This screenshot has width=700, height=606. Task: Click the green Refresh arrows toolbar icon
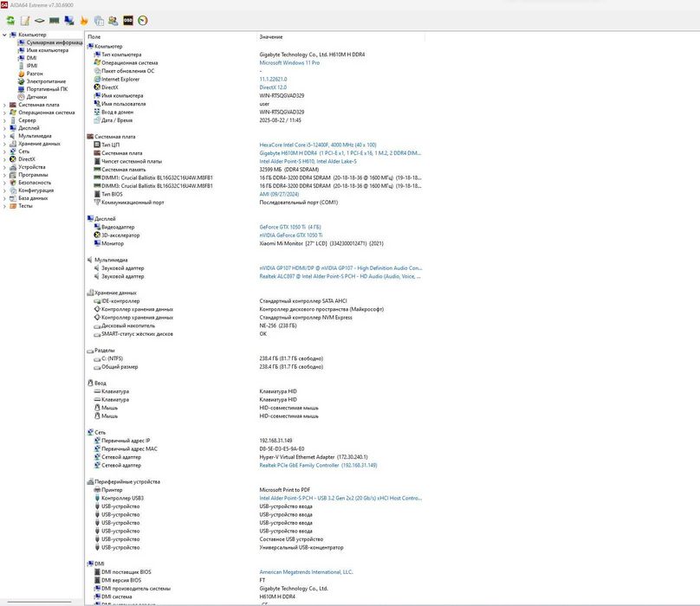(x=10, y=21)
